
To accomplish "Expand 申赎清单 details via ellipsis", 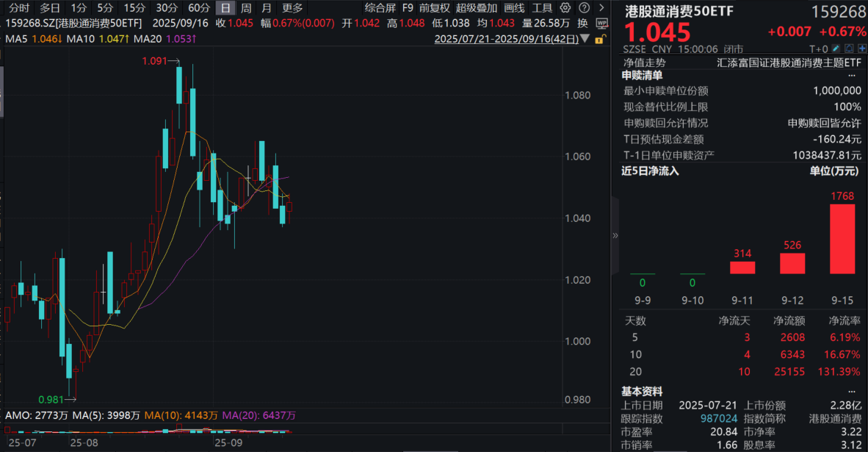I will pyautogui.click(x=852, y=75).
